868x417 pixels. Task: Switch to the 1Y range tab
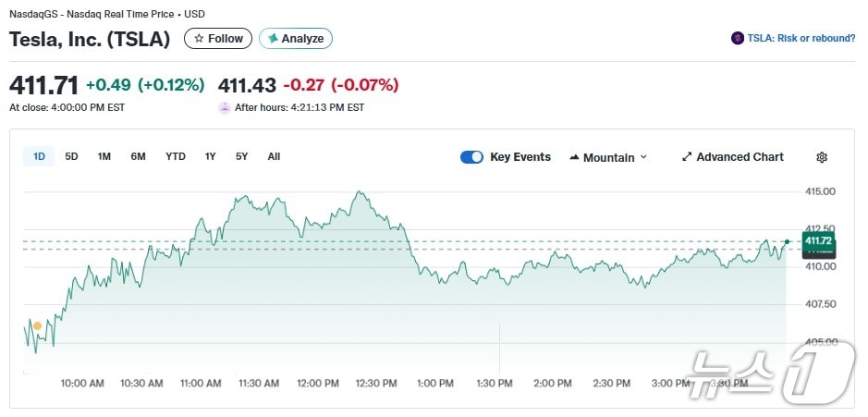click(x=211, y=156)
